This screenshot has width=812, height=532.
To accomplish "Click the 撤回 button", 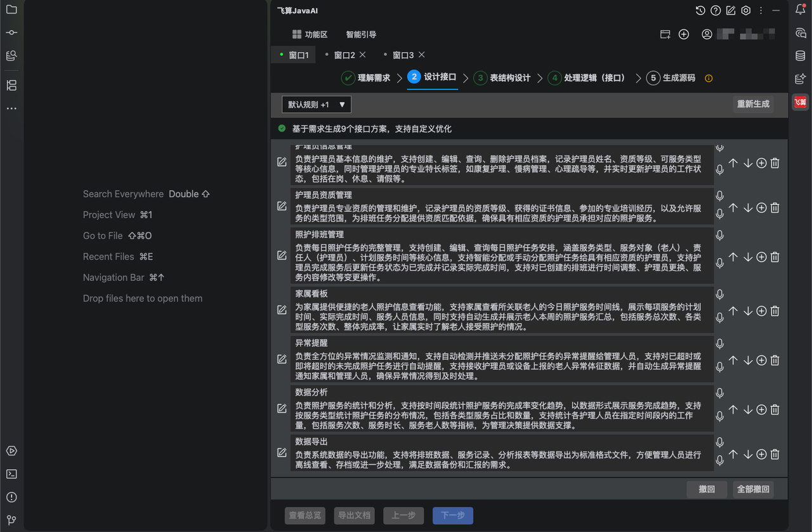I will [707, 489].
